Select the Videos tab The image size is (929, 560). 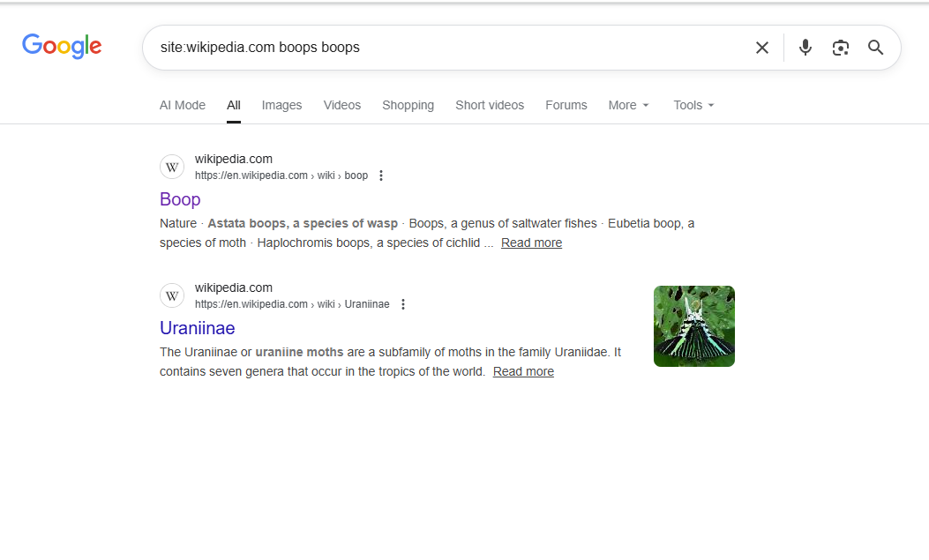[341, 105]
